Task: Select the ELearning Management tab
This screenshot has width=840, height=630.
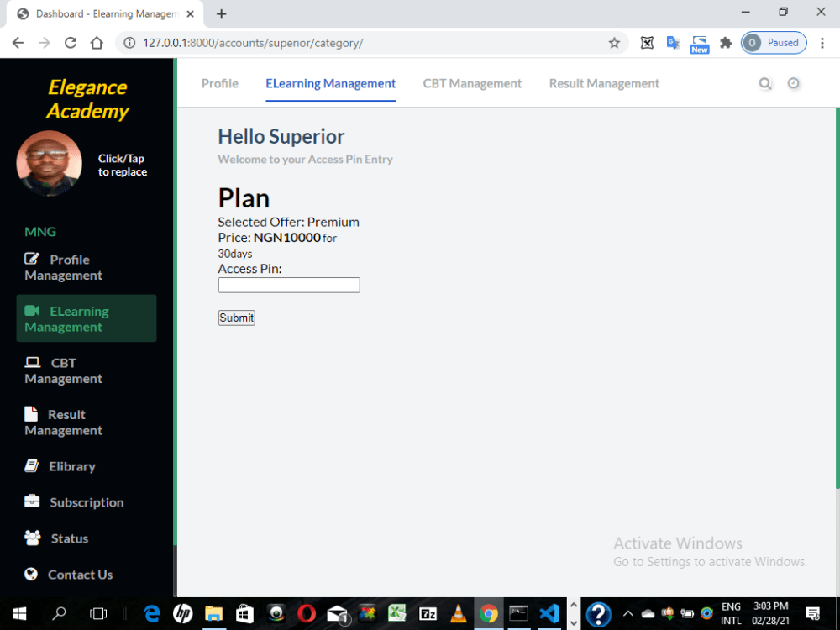Action: point(330,83)
